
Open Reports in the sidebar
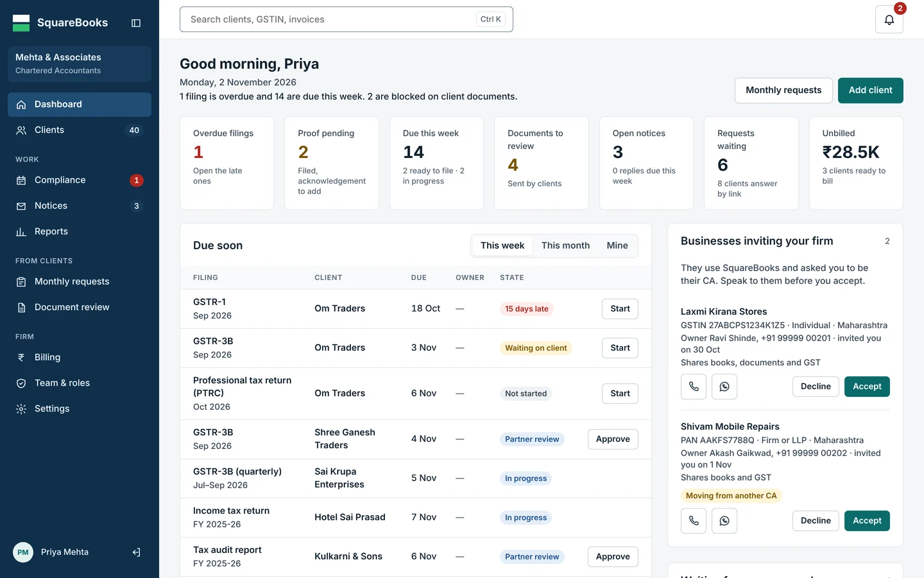coord(80,232)
